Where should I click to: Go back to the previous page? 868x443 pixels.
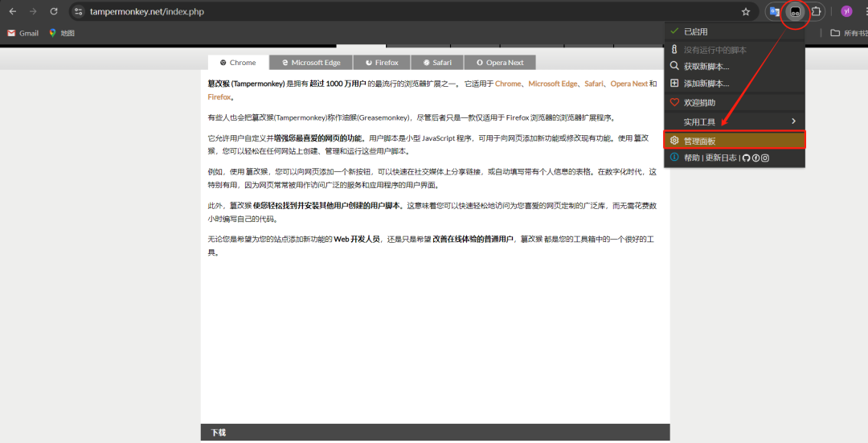coord(13,11)
